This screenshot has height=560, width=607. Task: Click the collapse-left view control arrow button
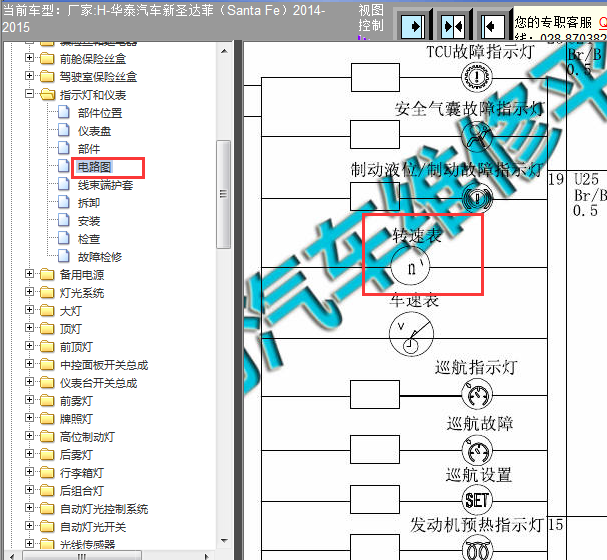493,27
